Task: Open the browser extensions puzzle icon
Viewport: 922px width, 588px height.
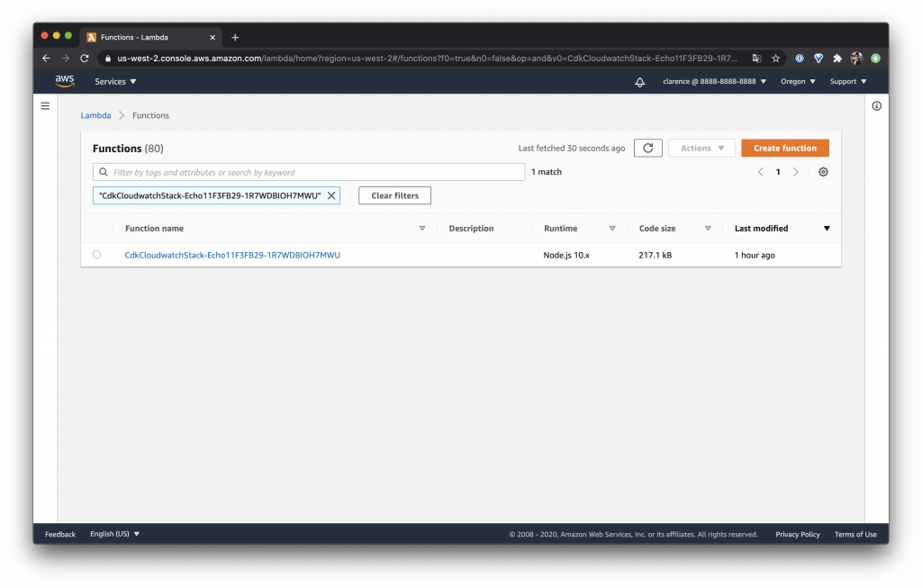Action: [x=837, y=59]
